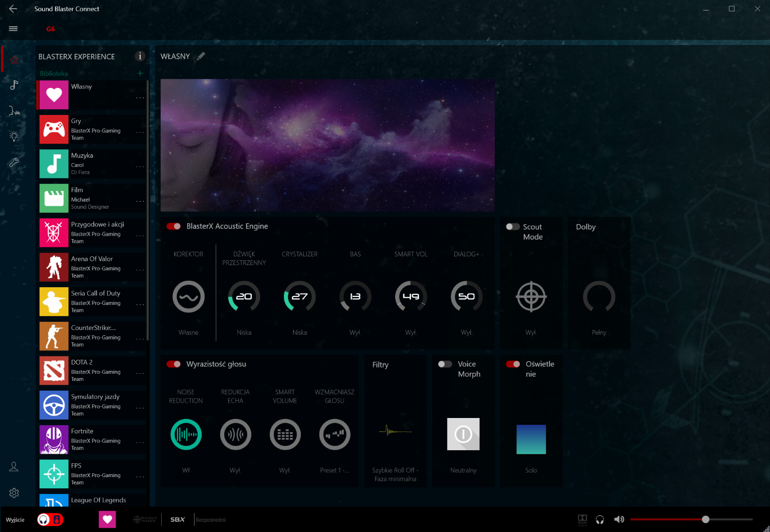Mute via the speaker volume icon
770x532 pixels.
[619, 519]
